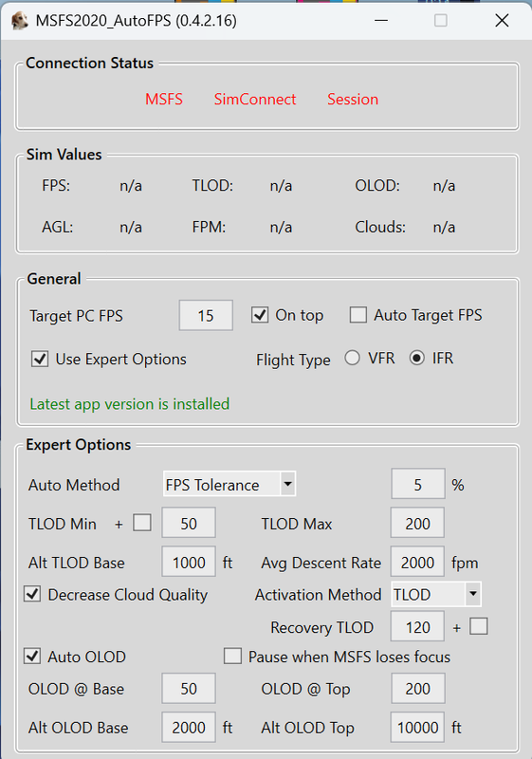
Task: Edit the Alt OLOD Top field
Action: tap(417, 727)
